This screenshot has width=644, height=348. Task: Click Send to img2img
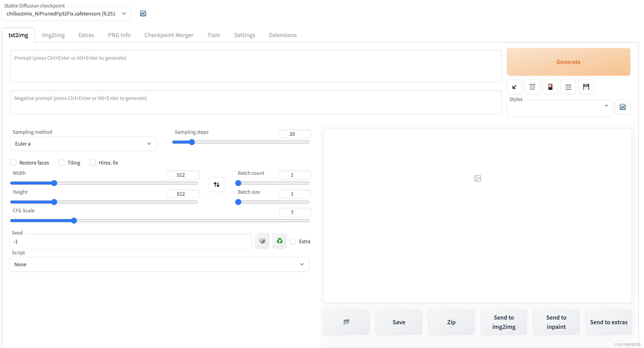(504, 322)
